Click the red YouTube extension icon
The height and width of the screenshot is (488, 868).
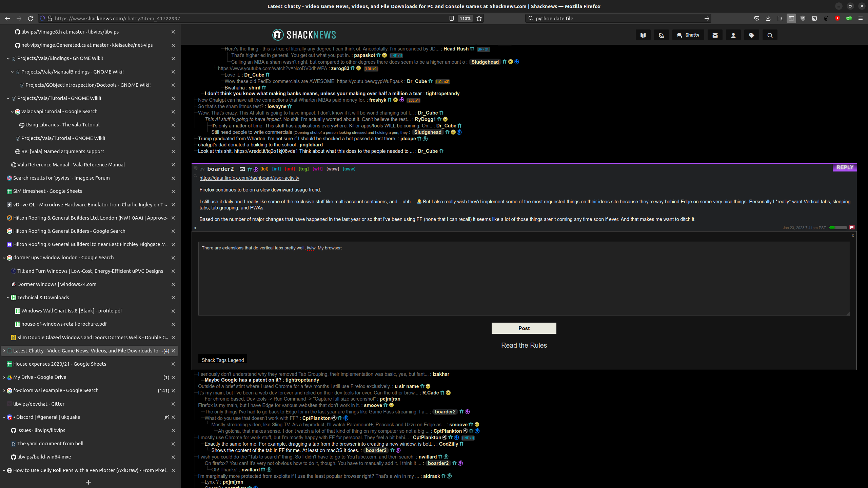pyautogui.click(x=837, y=18)
